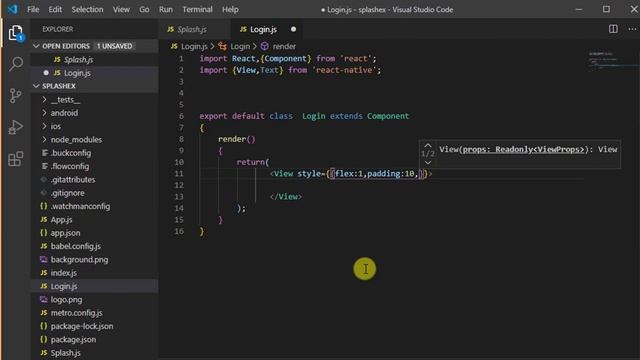The height and width of the screenshot is (360, 640).
Task: Open Source Control view icon
Action: (16, 96)
